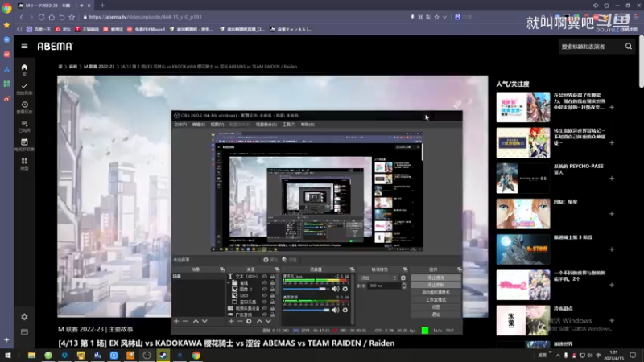Pop out OBS controls dock icon
This screenshot has height=362, width=644.
click(459, 269)
